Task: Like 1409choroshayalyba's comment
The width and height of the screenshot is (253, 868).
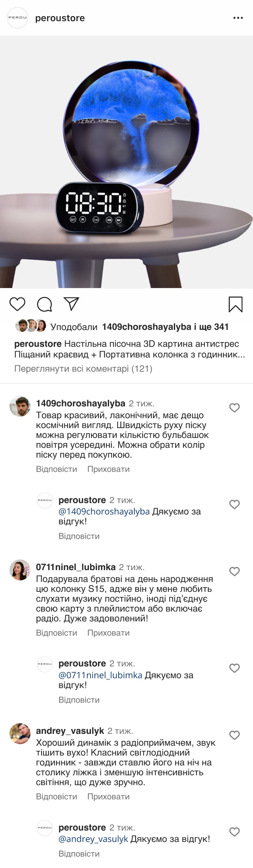Action: click(234, 408)
